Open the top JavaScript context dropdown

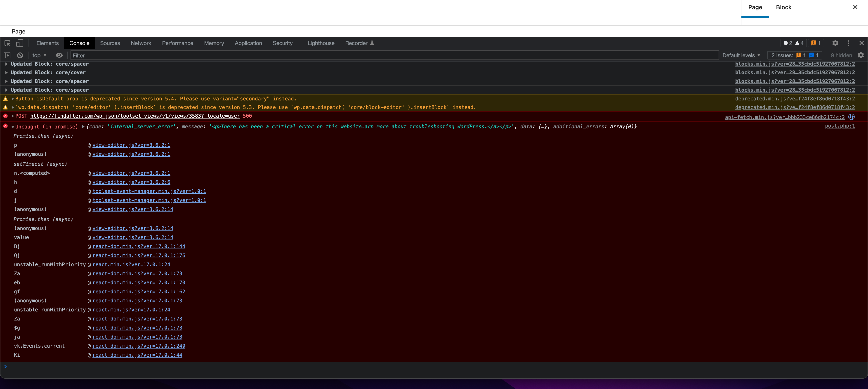tap(39, 55)
